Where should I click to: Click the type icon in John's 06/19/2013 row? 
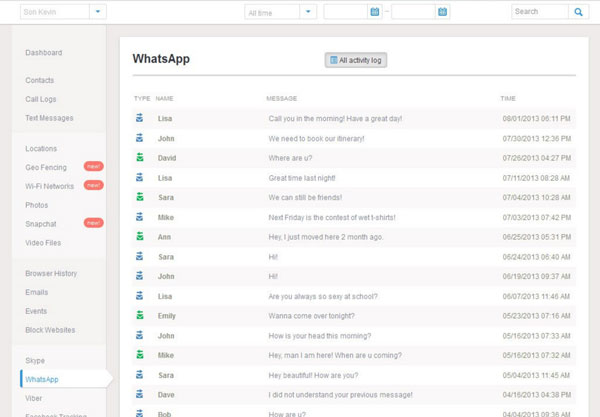coord(140,275)
